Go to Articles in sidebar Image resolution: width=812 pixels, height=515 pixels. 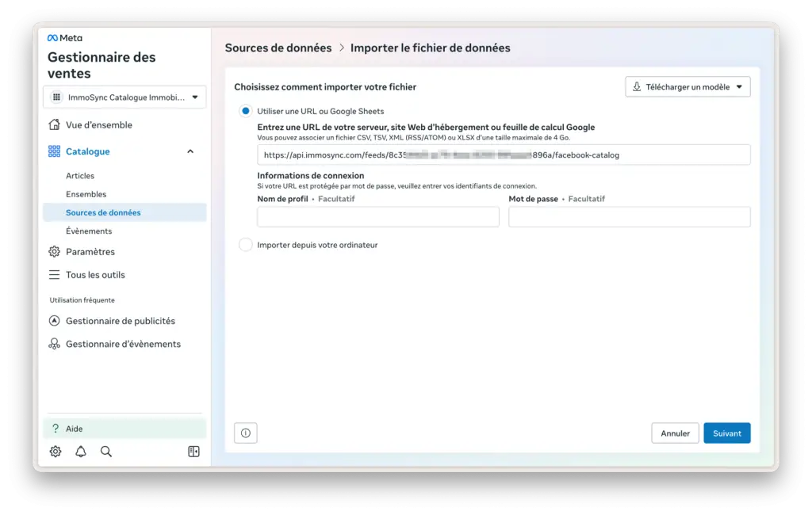80,176
